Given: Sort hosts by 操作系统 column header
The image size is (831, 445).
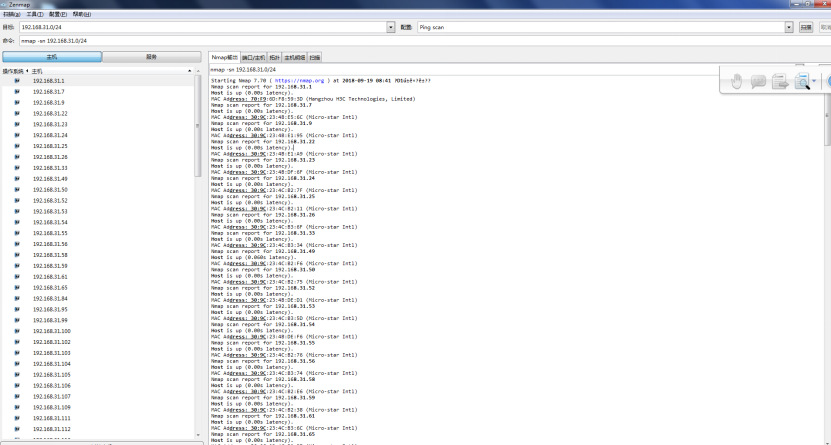Looking at the screenshot, I should click(13, 71).
